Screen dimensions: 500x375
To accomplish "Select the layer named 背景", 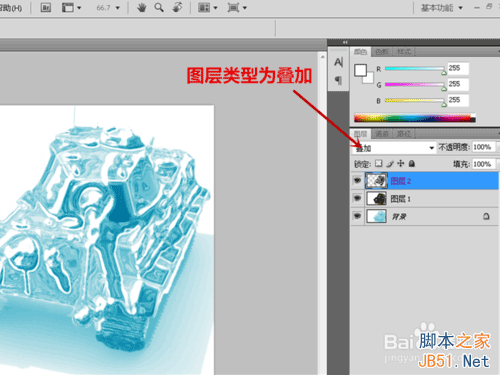I will coord(425,216).
